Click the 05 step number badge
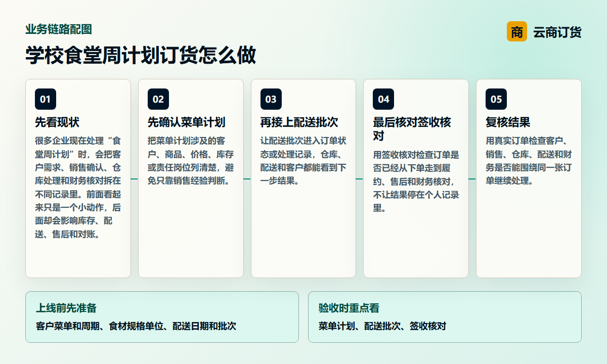 pyautogui.click(x=496, y=99)
